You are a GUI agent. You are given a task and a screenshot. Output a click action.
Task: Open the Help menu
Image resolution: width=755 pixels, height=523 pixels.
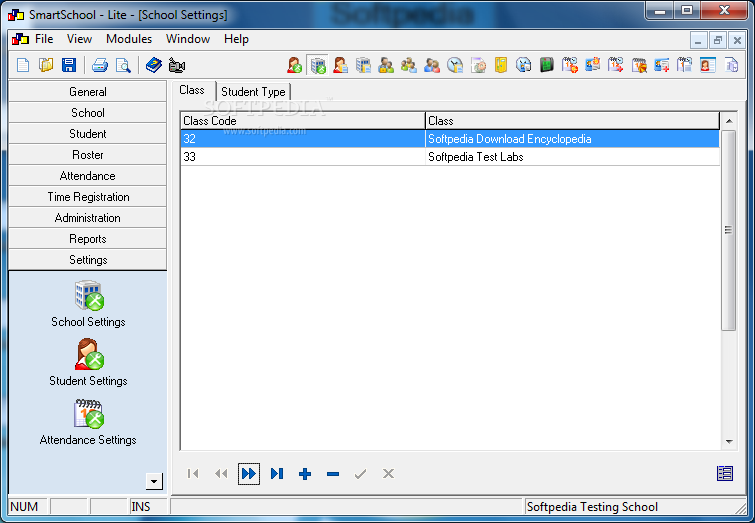pos(236,39)
